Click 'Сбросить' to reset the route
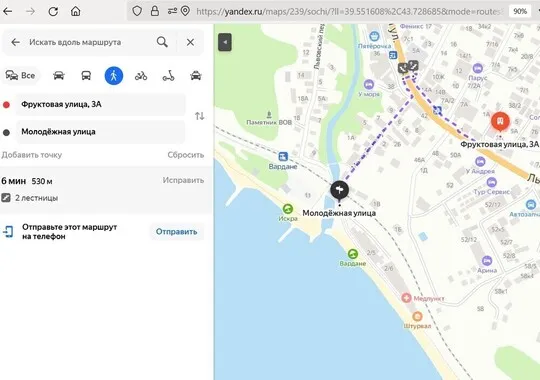Screen dimensions: 540x380 click(x=186, y=155)
